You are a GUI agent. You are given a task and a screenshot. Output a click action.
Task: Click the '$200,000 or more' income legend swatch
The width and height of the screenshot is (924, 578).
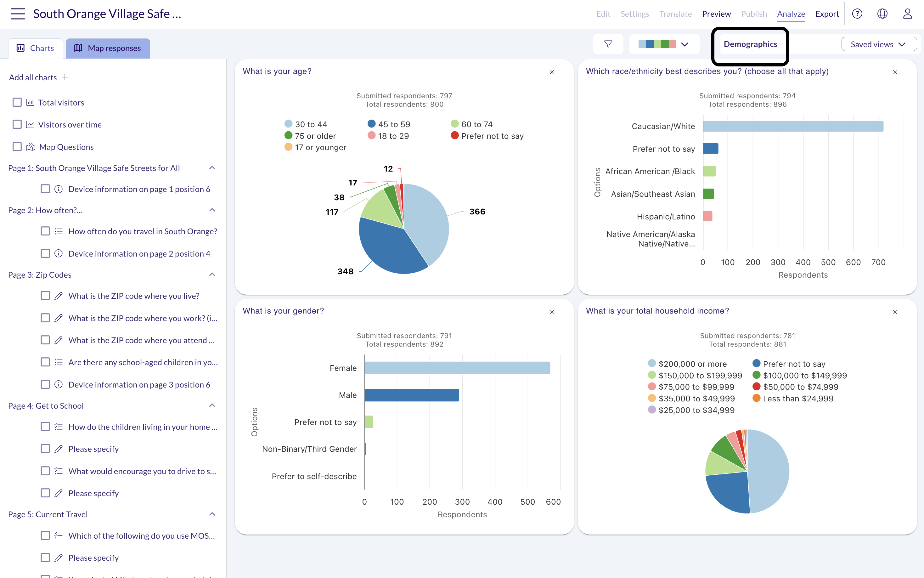point(652,364)
